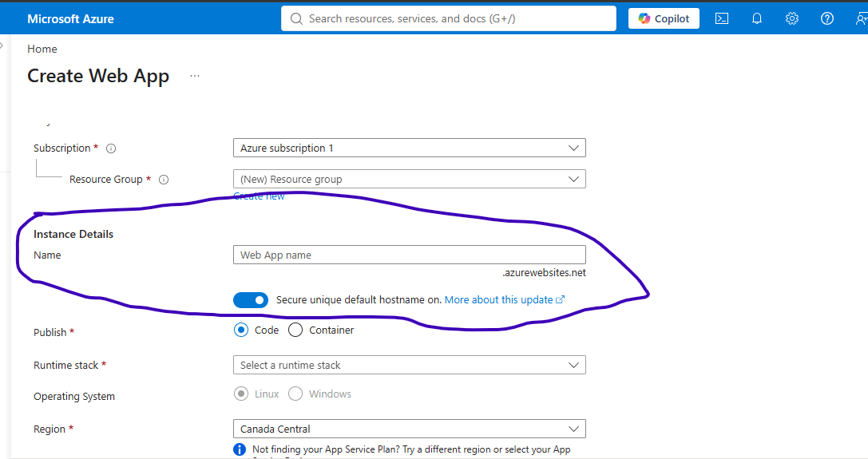Click the Microsoft Azure logo text

(70, 19)
